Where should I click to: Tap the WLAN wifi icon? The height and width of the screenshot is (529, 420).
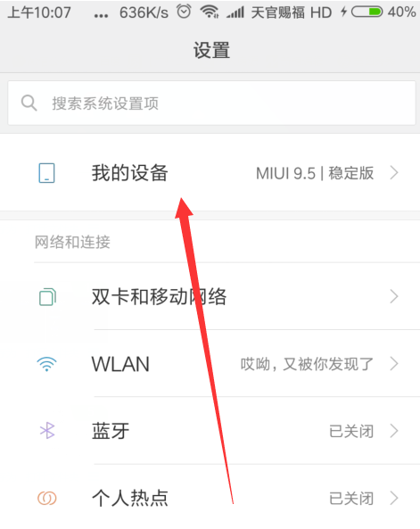coord(46,364)
